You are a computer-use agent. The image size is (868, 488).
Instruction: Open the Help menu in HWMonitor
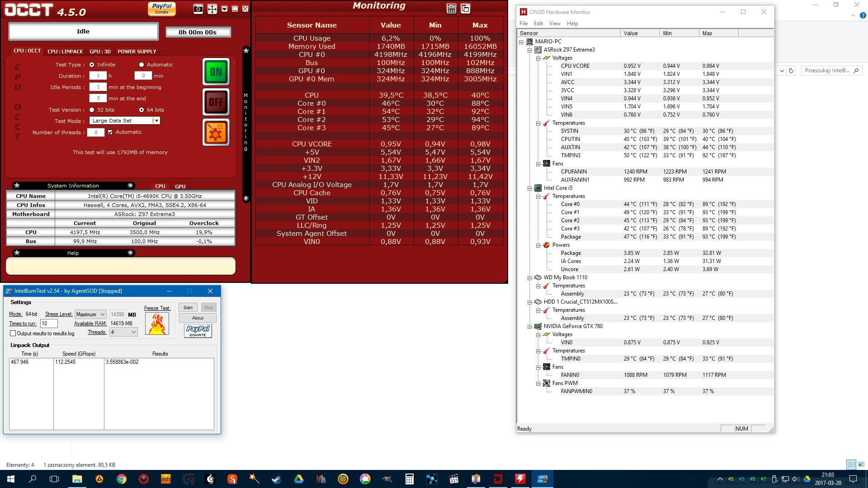point(572,23)
